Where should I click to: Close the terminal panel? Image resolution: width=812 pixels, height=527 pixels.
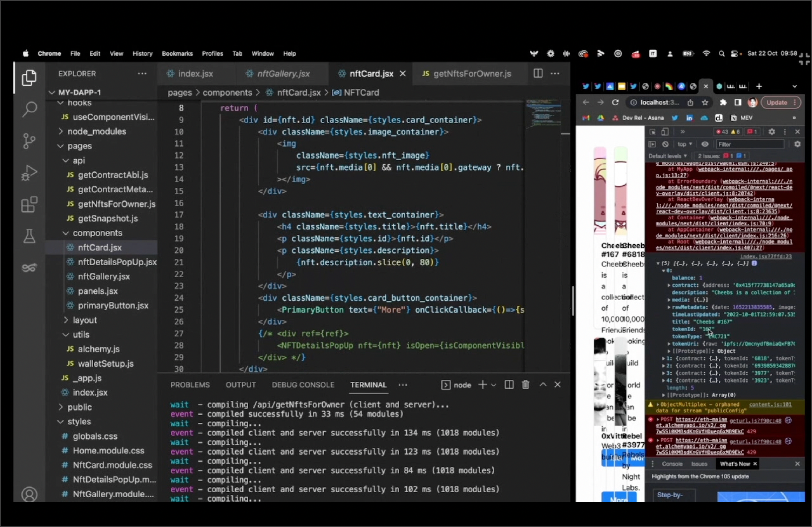557,385
